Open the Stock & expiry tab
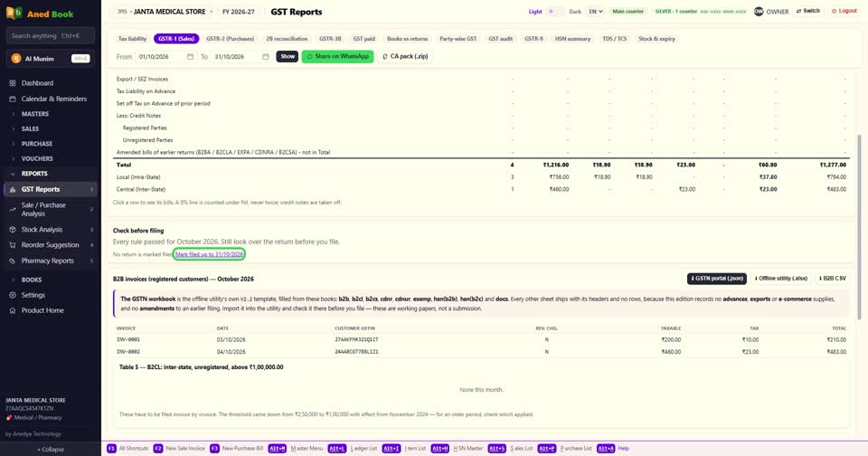The width and height of the screenshot is (868, 456). point(656,39)
